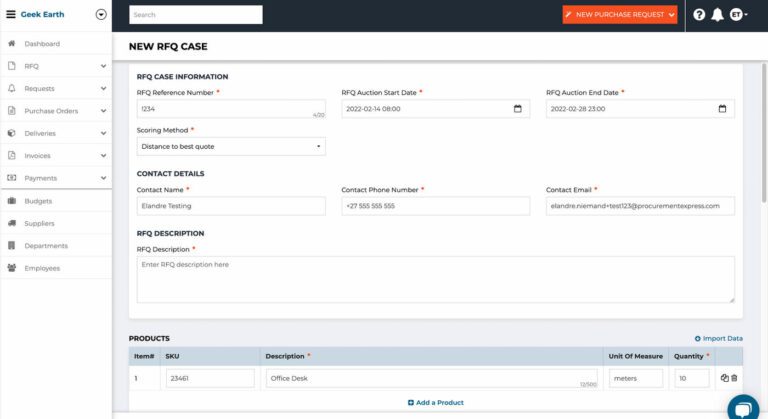Expand the RFQ sidebar chevron
Image resolution: width=768 pixels, height=419 pixels.
click(x=103, y=66)
